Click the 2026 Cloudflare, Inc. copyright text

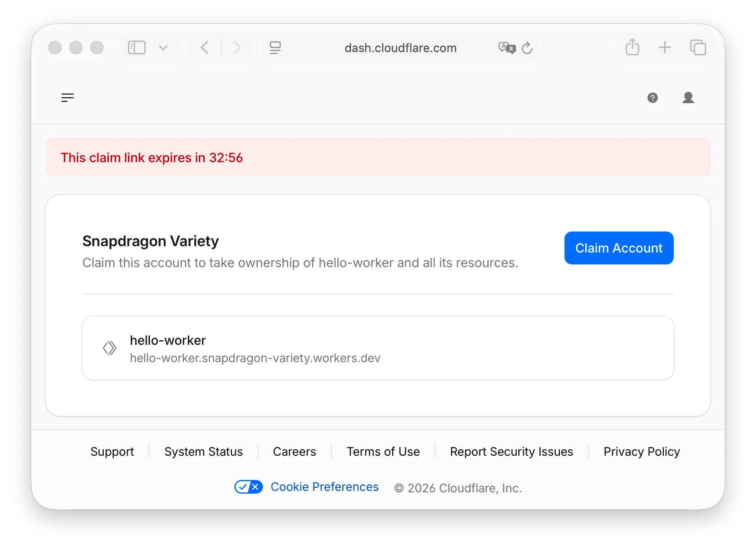coord(458,488)
